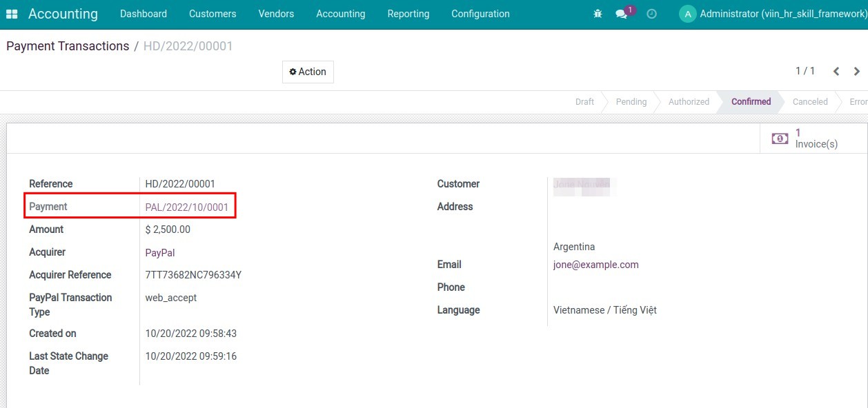Screen dimensions: 868x408
Task: Open the PayPal acquirer record
Action: 159,252
